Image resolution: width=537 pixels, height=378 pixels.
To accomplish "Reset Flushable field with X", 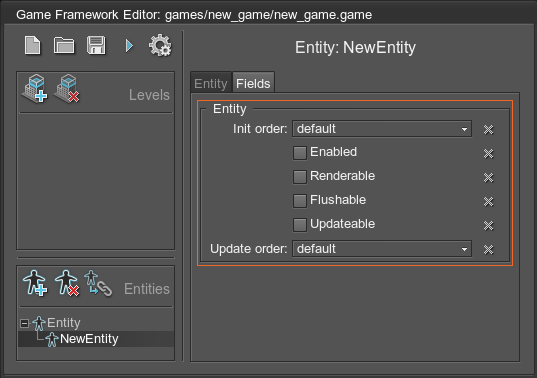I will 488,201.
